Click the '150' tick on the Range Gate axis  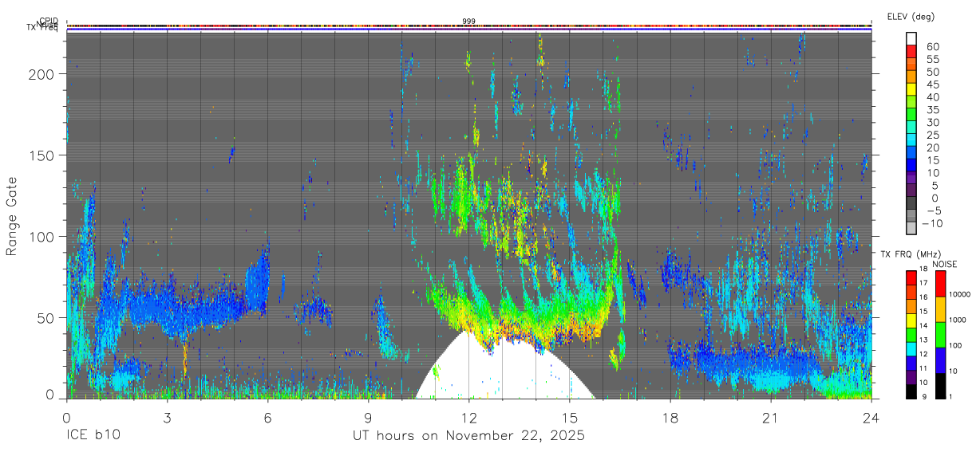pyautogui.click(x=42, y=155)
